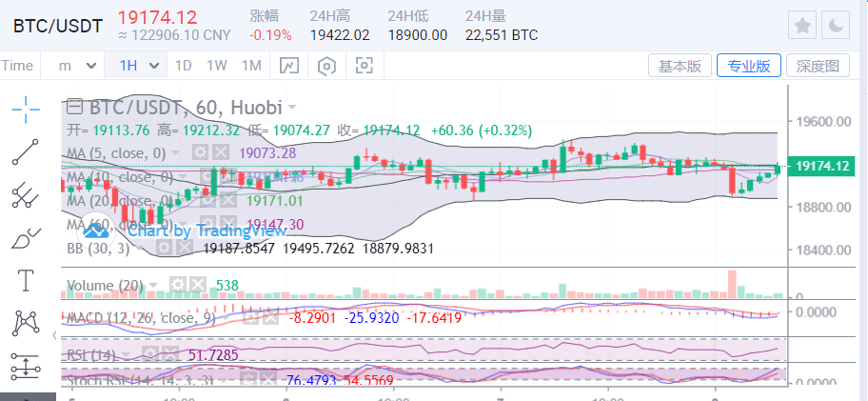Image resolution: width=868 pixels, height=401 pixels.
Task: Remove MA (5, close, 0) indicator
Action: 220,152
